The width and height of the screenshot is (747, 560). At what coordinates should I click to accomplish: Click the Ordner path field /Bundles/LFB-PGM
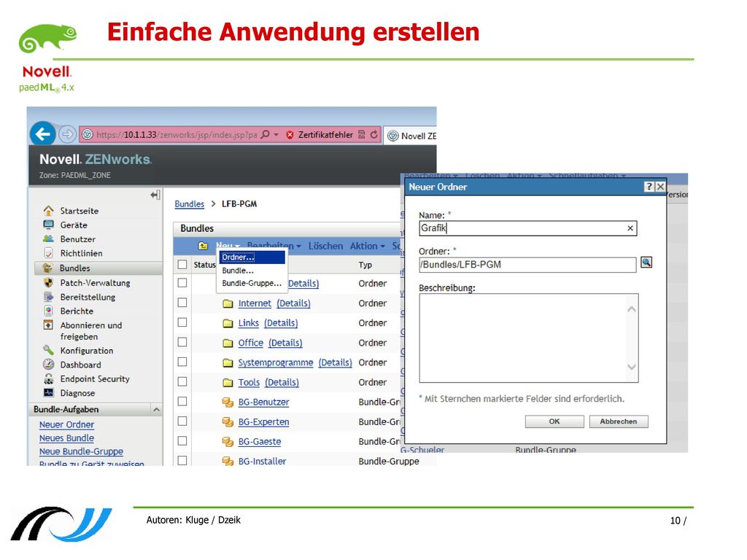pos(527,264)
